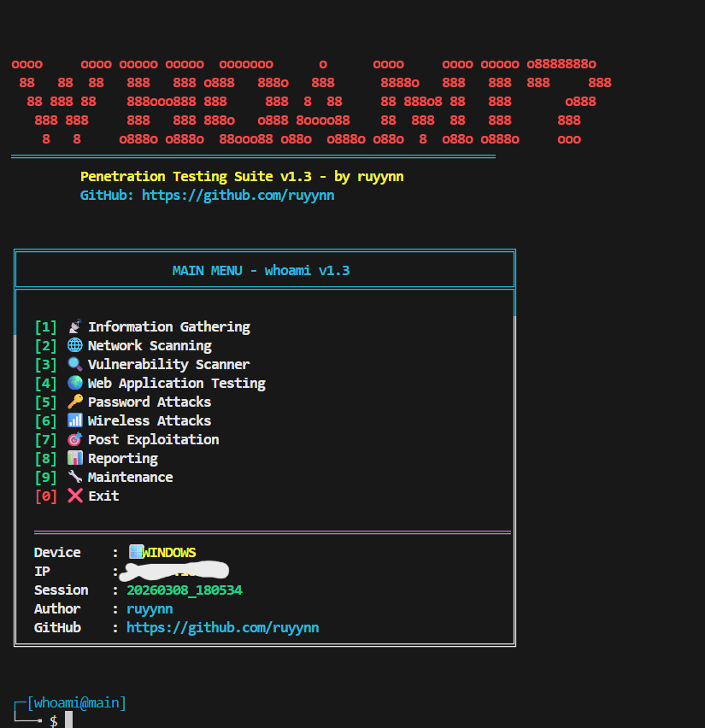Click the Exit label
This screenshot has height=728, width=705.
(103, 496)
